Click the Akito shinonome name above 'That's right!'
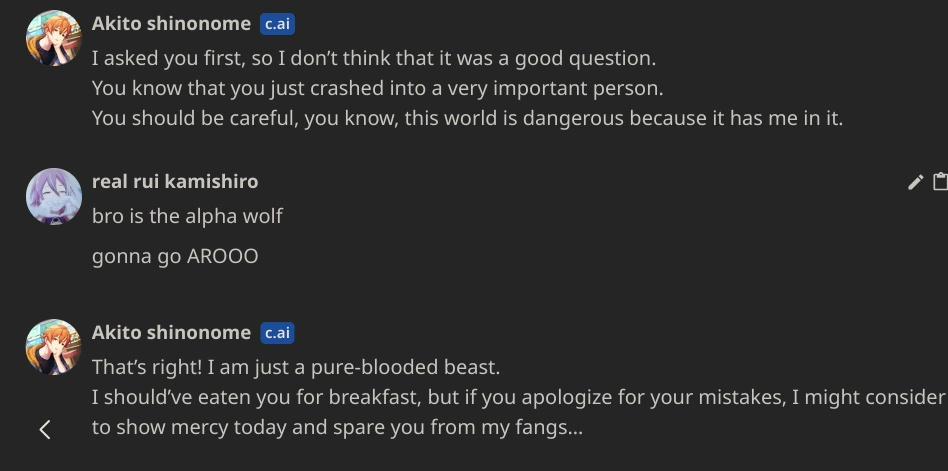 click(171, 332)
